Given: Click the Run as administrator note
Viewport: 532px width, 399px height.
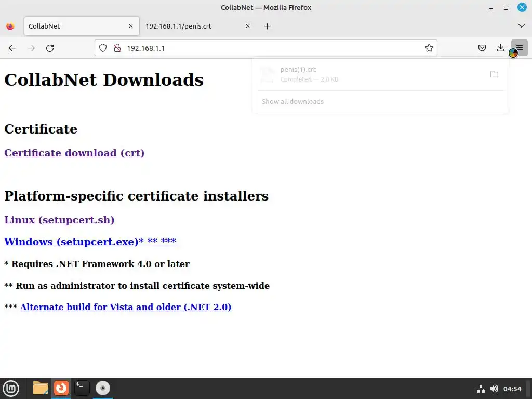Looking at the screenshot, I should 137,286.
